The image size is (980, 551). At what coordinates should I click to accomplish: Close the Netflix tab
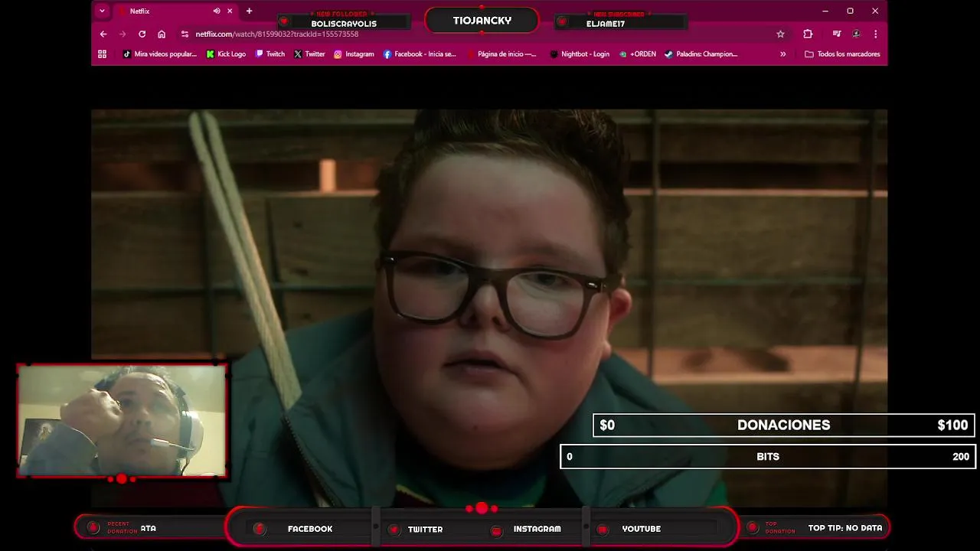point(230,11)
